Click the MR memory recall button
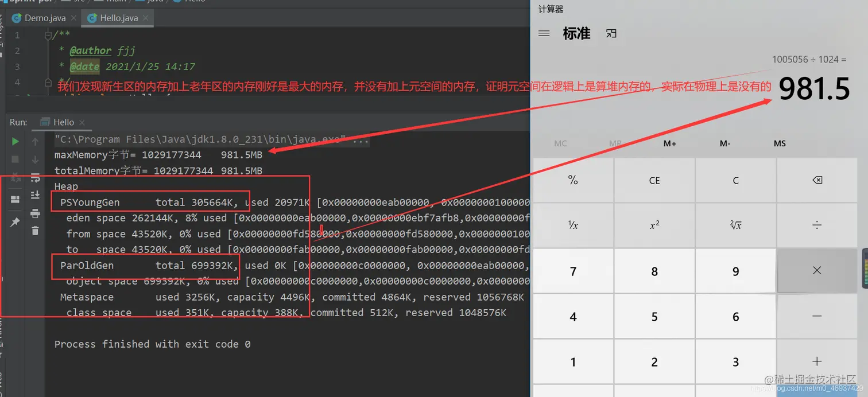 click(x=615, y=143)
